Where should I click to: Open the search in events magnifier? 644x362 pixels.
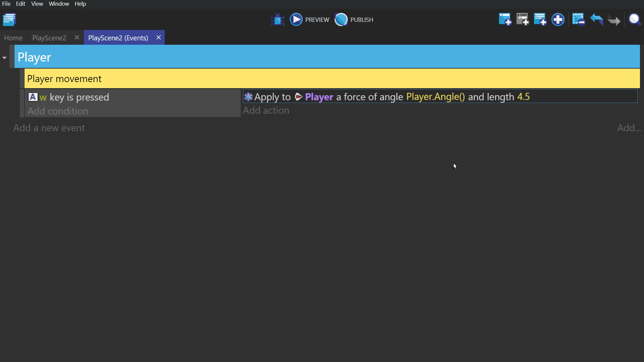coord(634,20)
